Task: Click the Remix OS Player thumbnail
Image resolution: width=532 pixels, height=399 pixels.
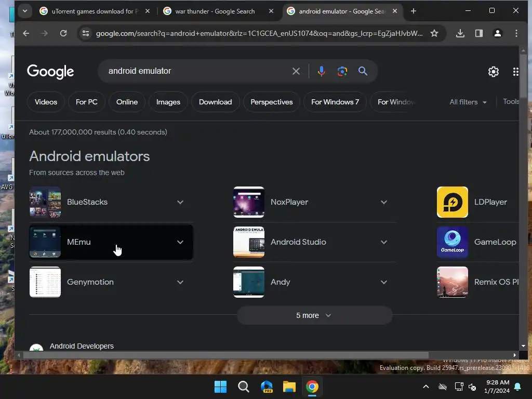Action: click(453, 282)
